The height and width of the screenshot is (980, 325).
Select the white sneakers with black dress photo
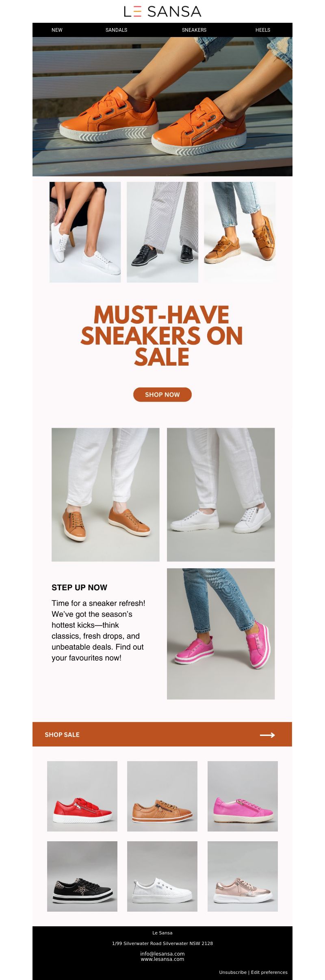[x=85, y=232]
